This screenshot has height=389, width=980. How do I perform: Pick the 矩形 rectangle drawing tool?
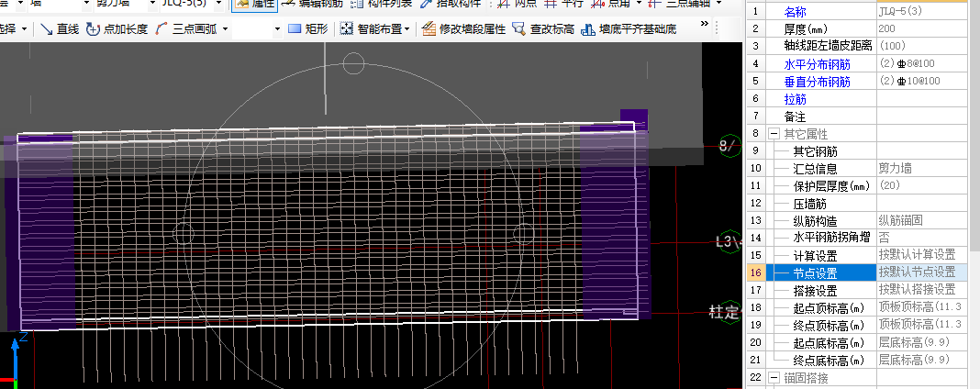point(306,28)
